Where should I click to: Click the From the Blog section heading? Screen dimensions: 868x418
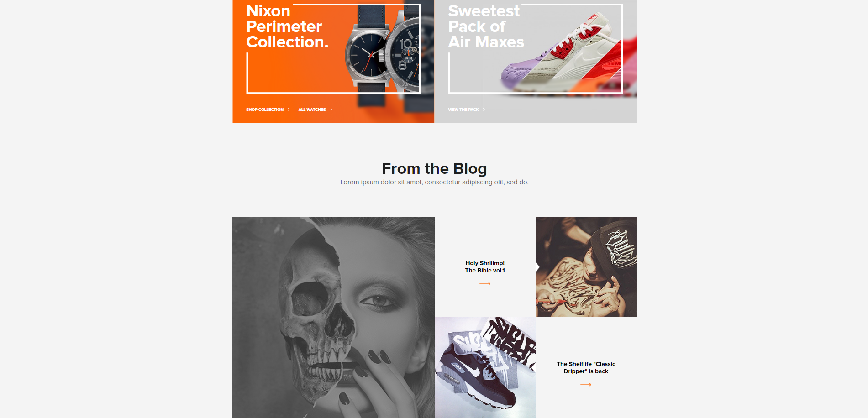click(434, 169)
